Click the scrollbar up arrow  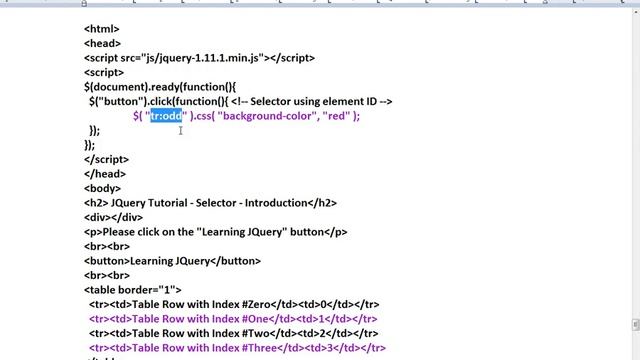pos(636,12)
